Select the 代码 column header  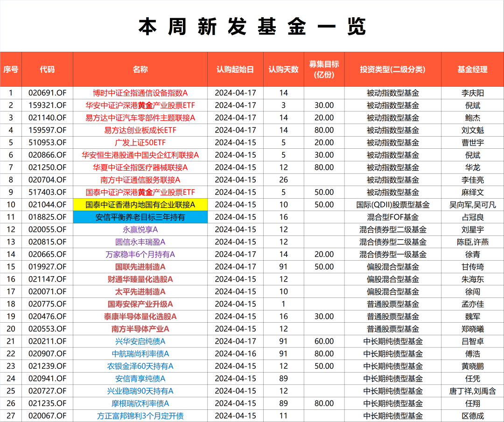point(47,69)
